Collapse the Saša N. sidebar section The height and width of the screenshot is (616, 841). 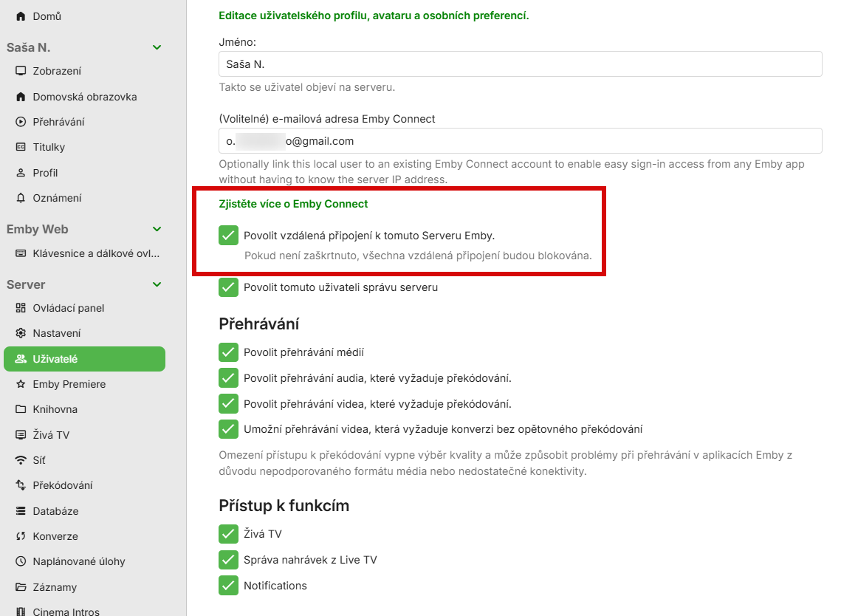click(x=157, y=47)
